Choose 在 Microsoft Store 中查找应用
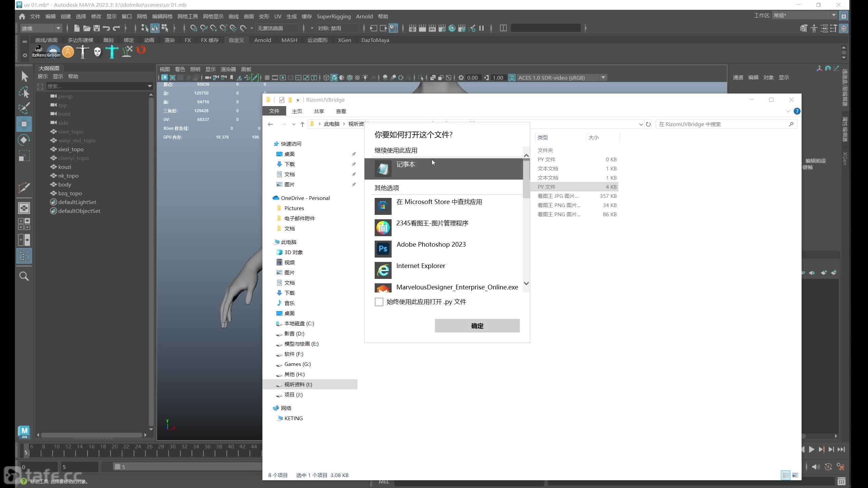868x488 pixels. coord(443,206)
